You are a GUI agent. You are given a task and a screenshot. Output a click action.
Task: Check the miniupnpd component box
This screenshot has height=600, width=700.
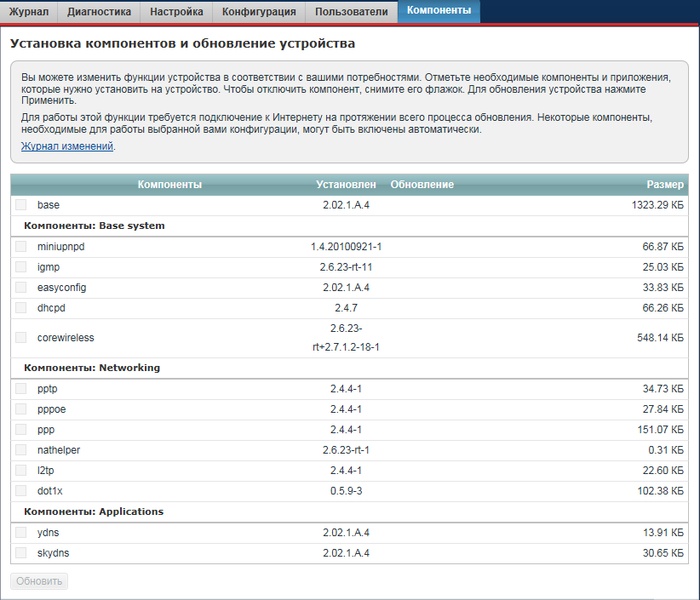coord(20,247)
